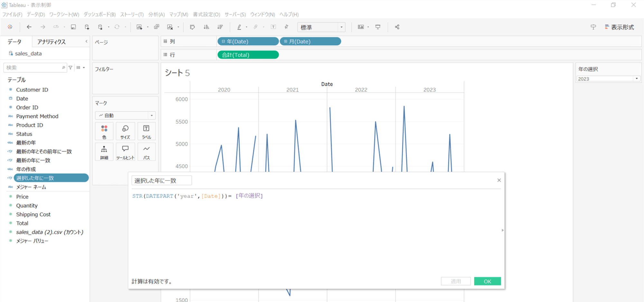Screen dimensions: 644x302
Task: Click the OK button in calculation dialog
Action: point(488,281)
